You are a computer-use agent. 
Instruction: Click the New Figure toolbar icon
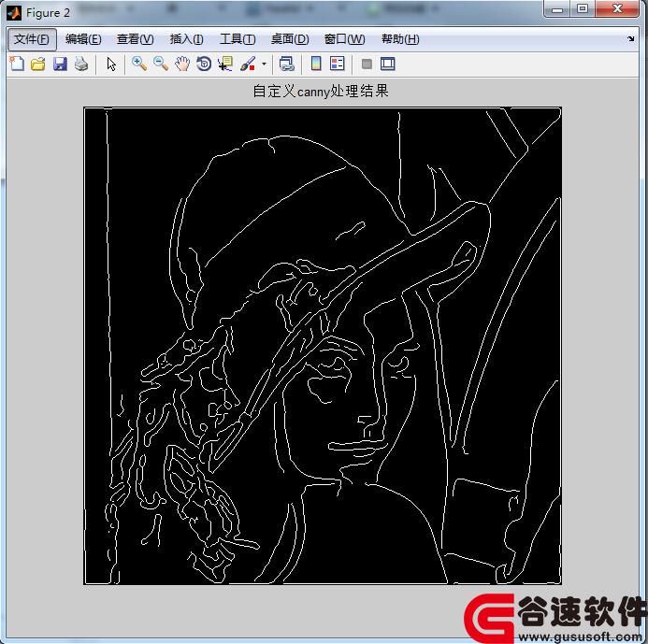pyautogui.click(x=17, y=64)
